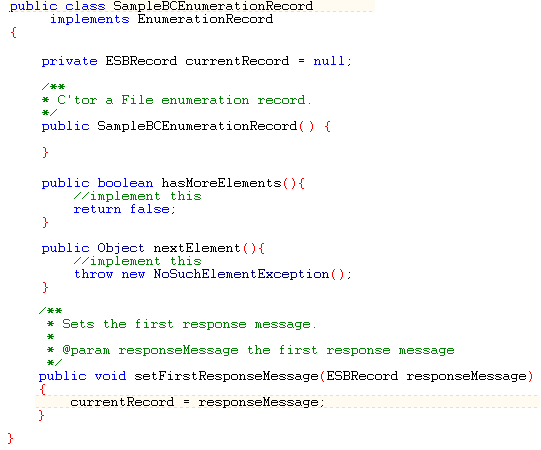Click the return false statement
This screenshot has width=541, height=450.
click(125, 209)
